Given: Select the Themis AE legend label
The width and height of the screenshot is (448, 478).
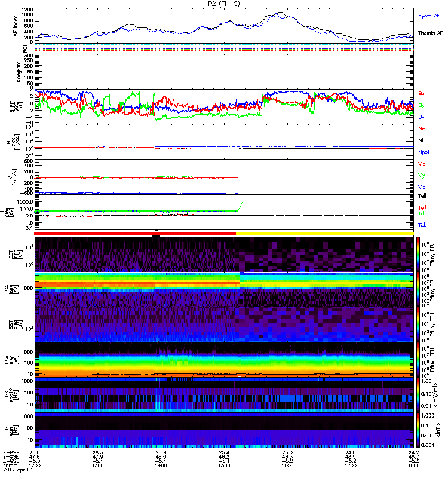Looking at the screenshot, I should click(x=430, y=33).
